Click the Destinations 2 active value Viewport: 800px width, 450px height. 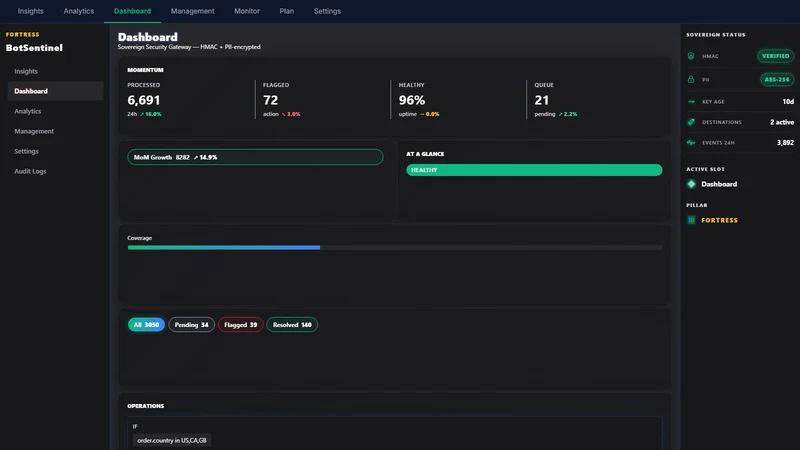(x=782, y=122)
